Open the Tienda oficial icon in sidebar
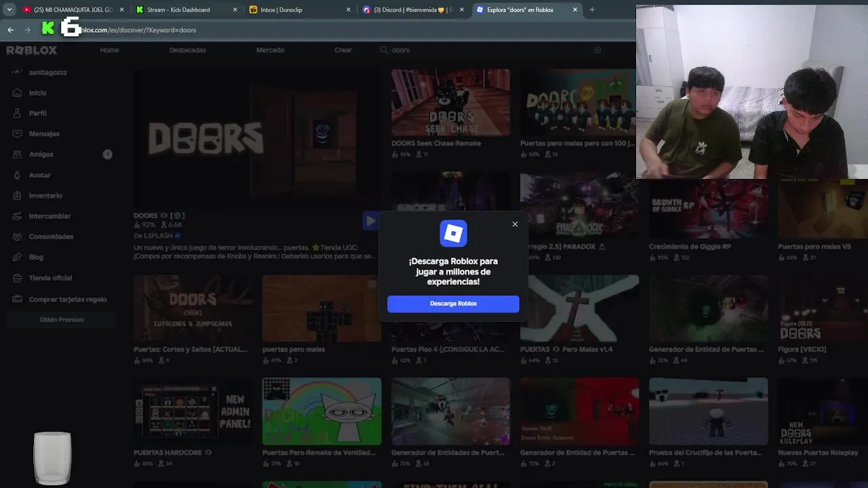This screenshot has width=868, height=488. coord(18,278)
